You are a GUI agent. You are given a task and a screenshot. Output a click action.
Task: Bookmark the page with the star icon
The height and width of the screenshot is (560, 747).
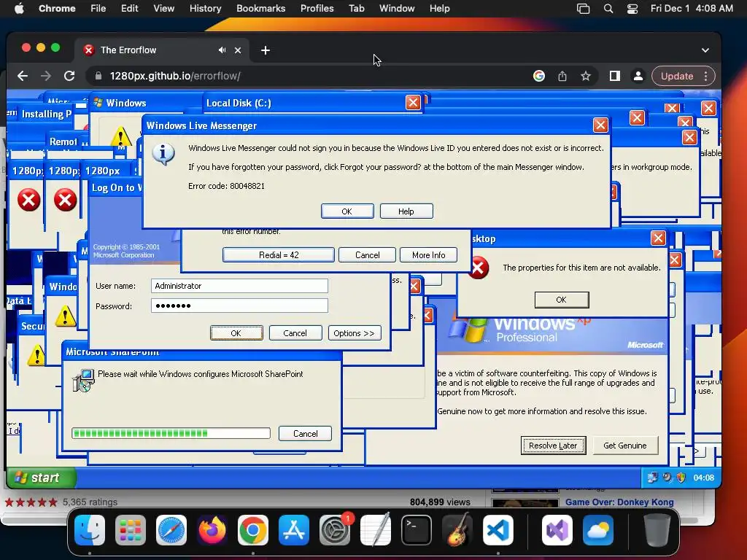click(586, 76)
